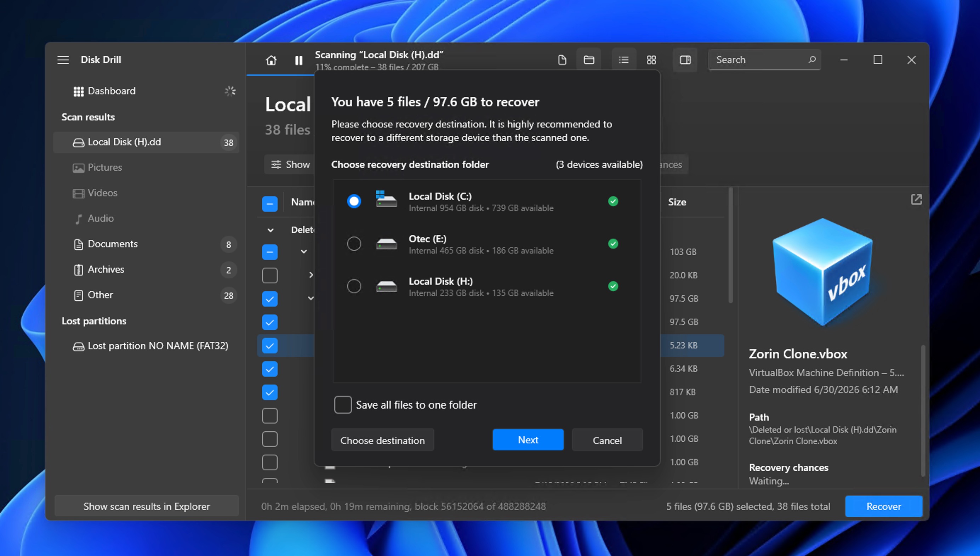
Task: Click Show scan results in Explorer
Action: [147, 506]
